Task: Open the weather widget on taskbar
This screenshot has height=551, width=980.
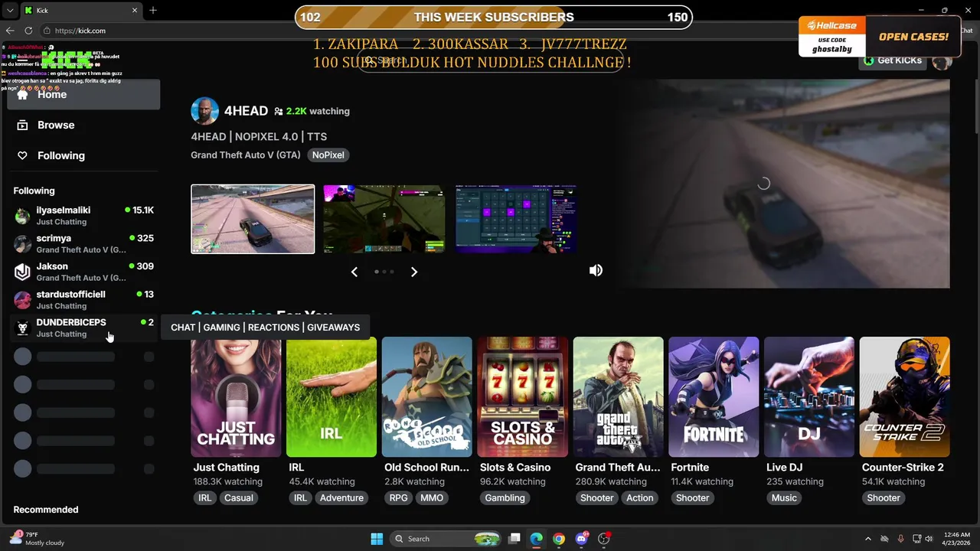Action: [37, 539]
